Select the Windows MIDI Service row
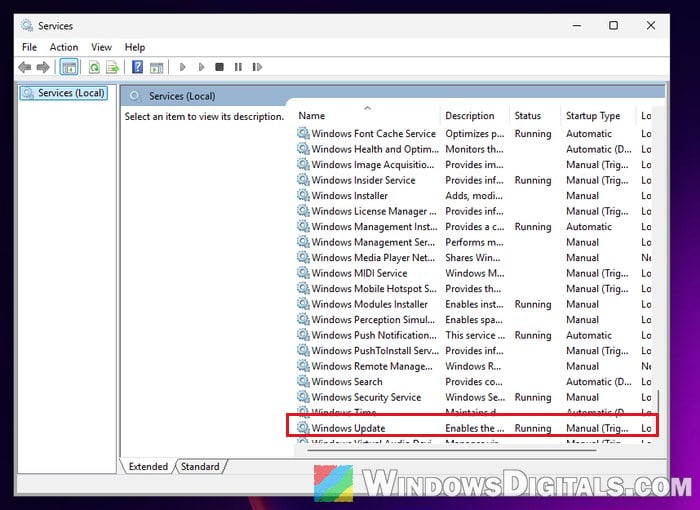700x510 pixels. coord(474,273)
